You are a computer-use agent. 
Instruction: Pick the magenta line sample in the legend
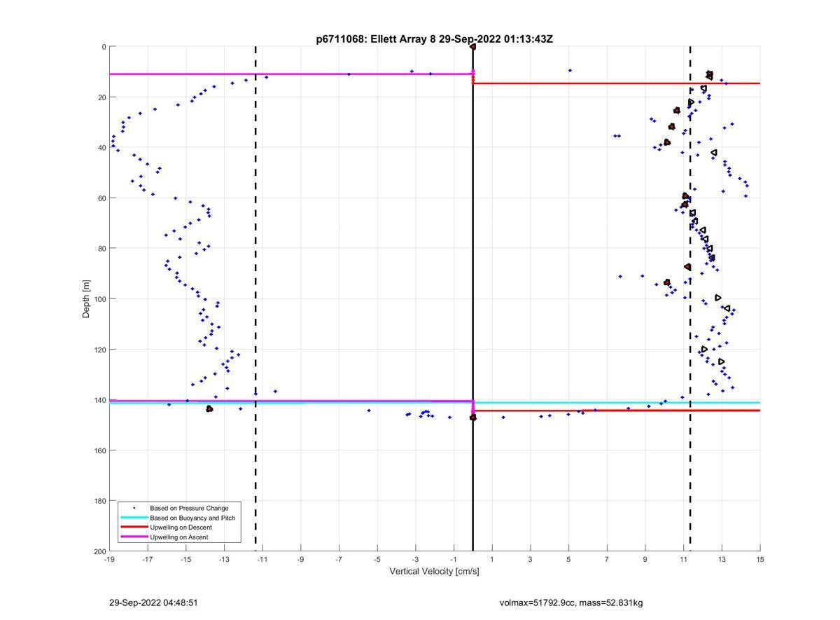click(134, 537)
